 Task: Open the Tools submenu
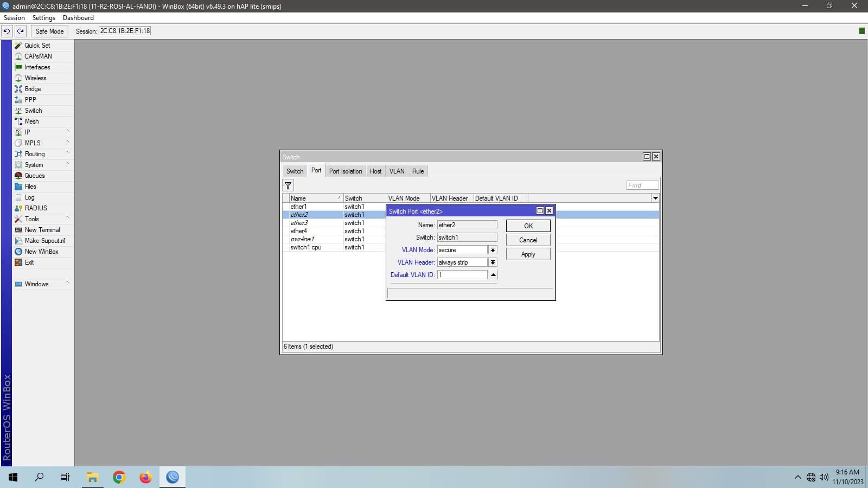pos(43,219)
